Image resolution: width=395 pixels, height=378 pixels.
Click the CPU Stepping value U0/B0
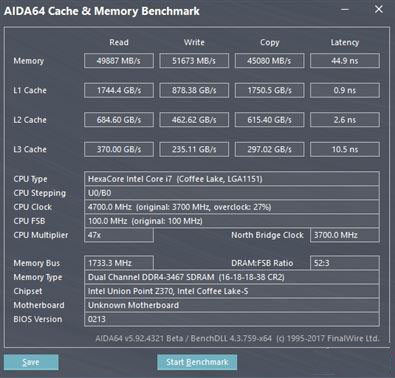pyautogui.click(x=232, y=193)
